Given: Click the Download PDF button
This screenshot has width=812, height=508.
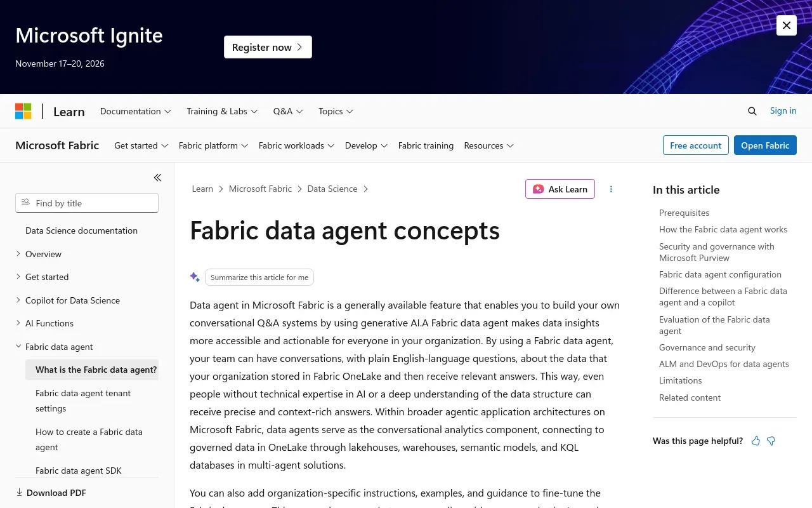Looking at the screenshot, I should [x=51, y=493].
